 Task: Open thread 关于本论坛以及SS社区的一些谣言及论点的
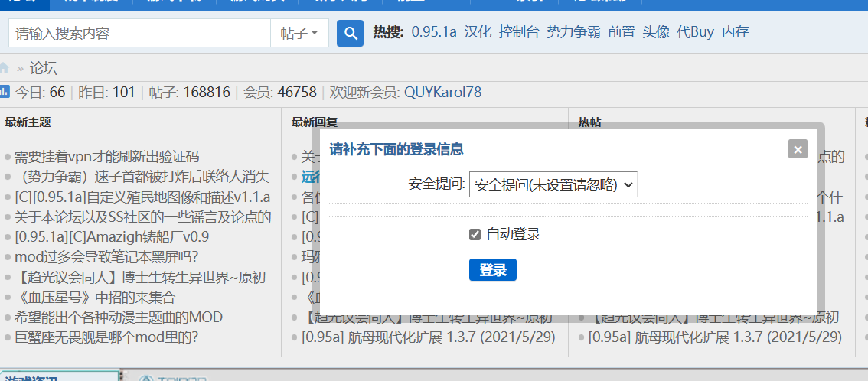pos(142,217)
